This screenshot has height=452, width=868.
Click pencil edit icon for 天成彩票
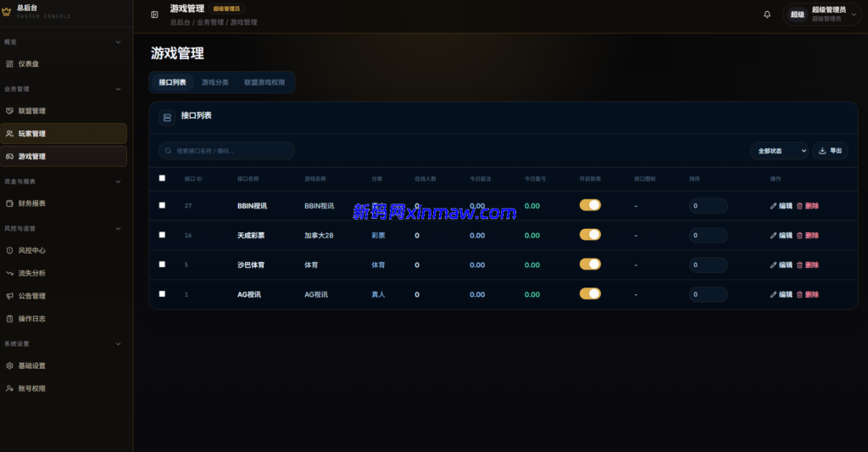(773, 236)
